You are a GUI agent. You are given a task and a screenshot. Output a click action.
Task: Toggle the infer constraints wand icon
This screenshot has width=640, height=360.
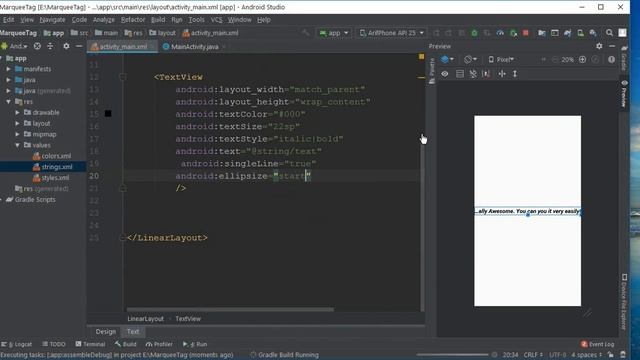click(x=486, y=74)
